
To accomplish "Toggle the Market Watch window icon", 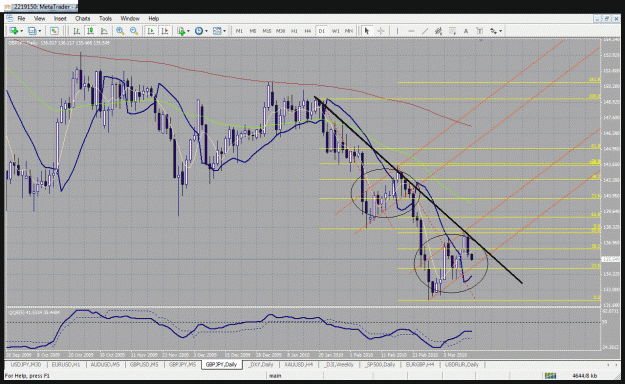I will point(54,31).
